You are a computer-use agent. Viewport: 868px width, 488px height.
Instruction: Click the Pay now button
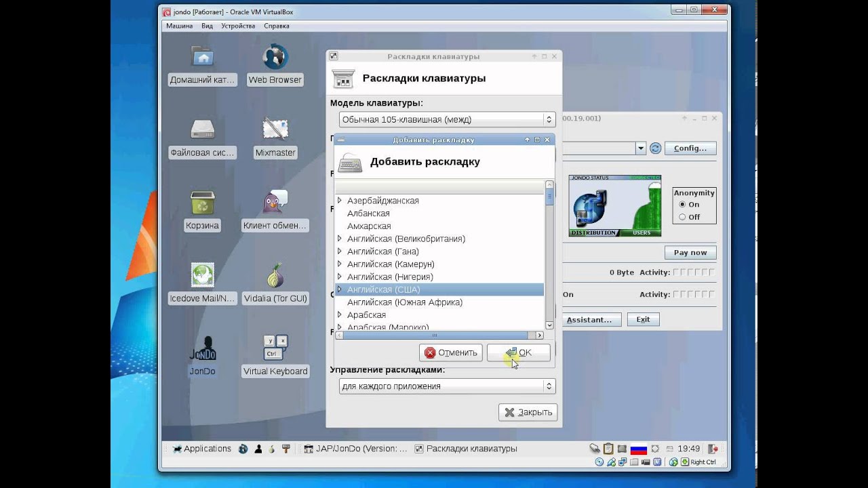tap(690, 252)
